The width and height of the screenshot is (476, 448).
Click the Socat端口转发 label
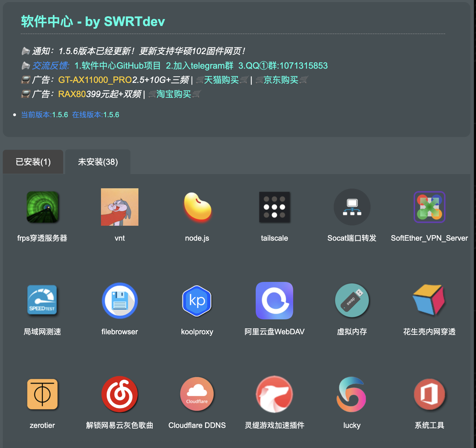tap(352, 238)
